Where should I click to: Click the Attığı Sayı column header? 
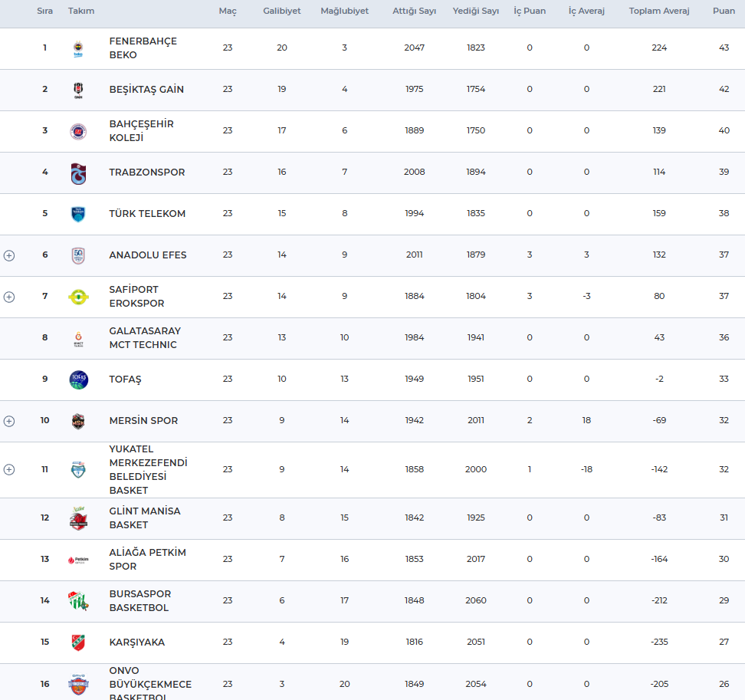(414, 12)
